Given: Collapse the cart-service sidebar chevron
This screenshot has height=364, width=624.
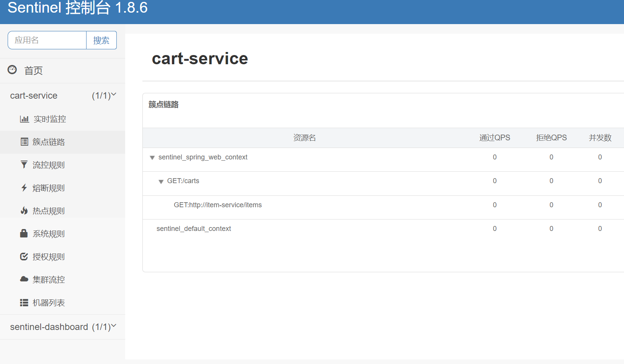Looking at the screenshot, I should pyautogui.click(x=114, y=94).
